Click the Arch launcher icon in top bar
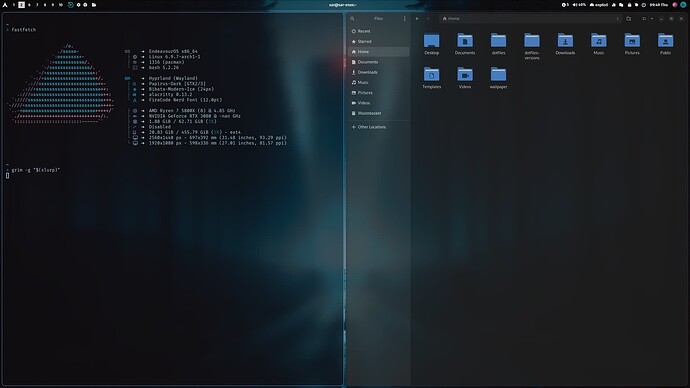This screenshot has width=690, height=388. (x=5, y=5)
